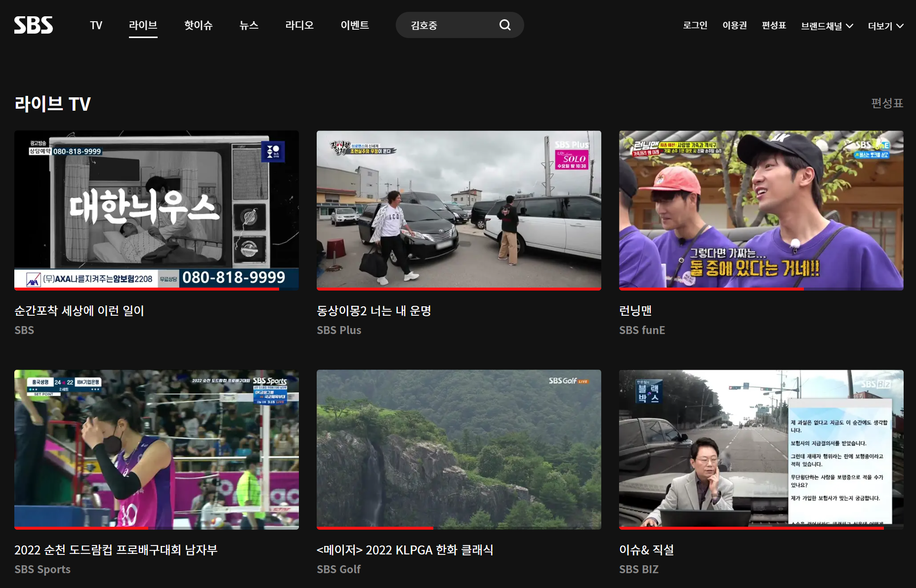Open the 뉴스 section
The height and width of the screenshot is (588, 916).
click(249, 25)
